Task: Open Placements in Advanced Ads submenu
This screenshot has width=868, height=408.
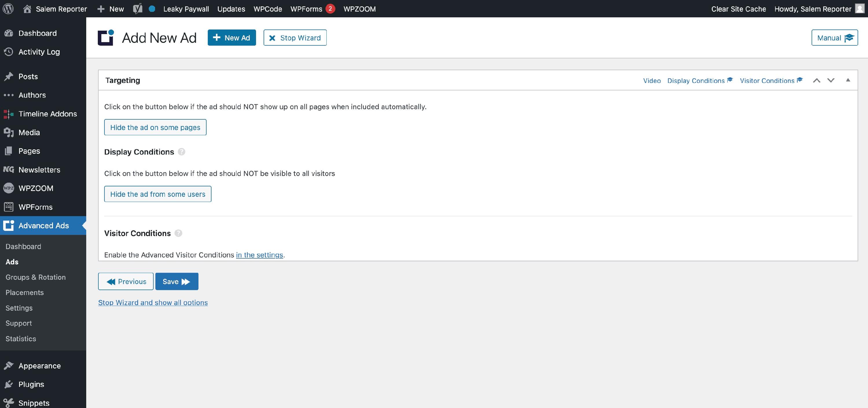Action: coord(25,292)
